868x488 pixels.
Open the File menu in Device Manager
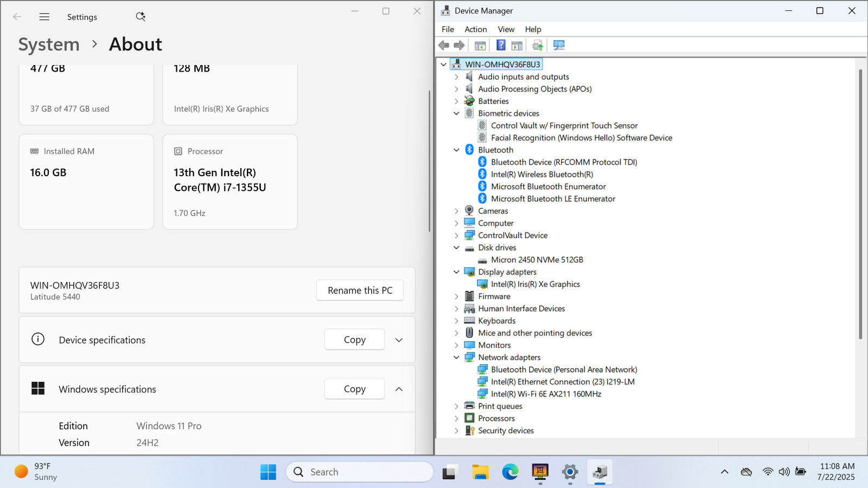coord(448,29)
